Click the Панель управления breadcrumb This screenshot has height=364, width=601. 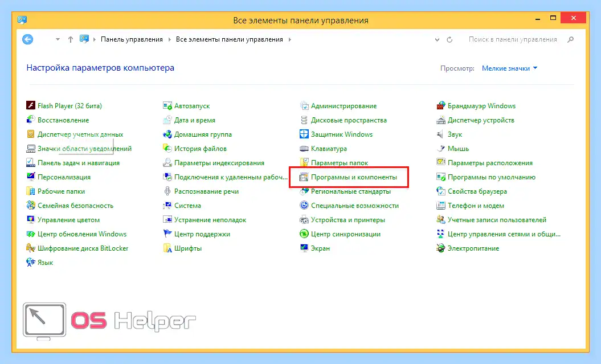[132, 39]
